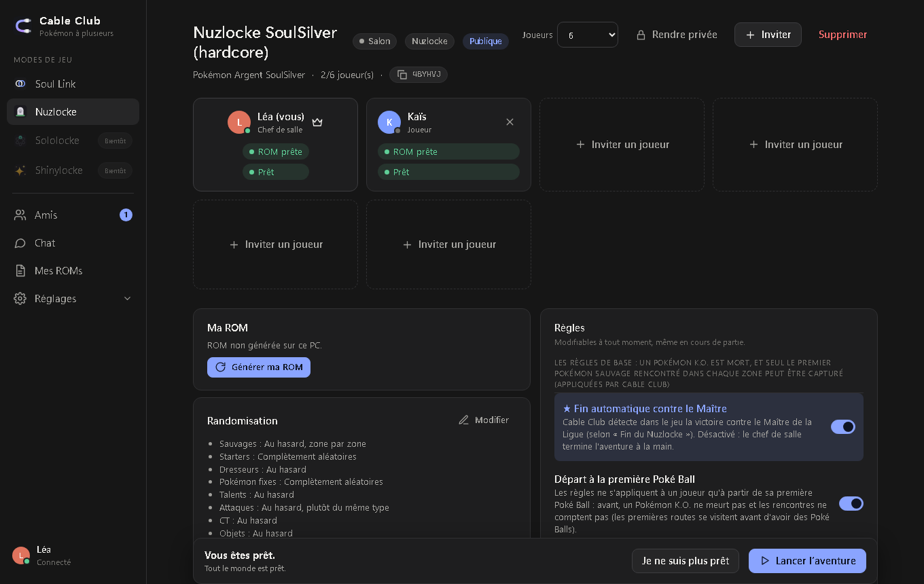Click the Publique status badge
This screenshot has height=584, width=924.
(486, 41)
